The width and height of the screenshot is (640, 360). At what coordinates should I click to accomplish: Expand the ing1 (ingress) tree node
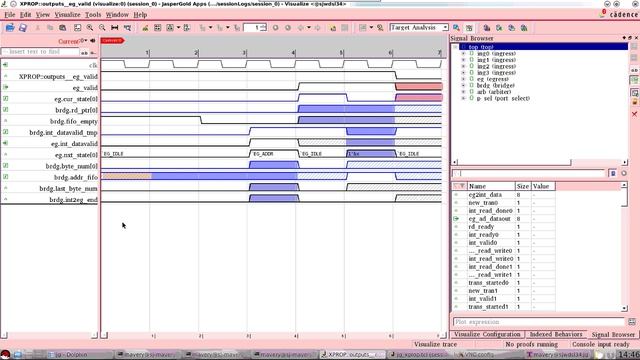(463, 60)
